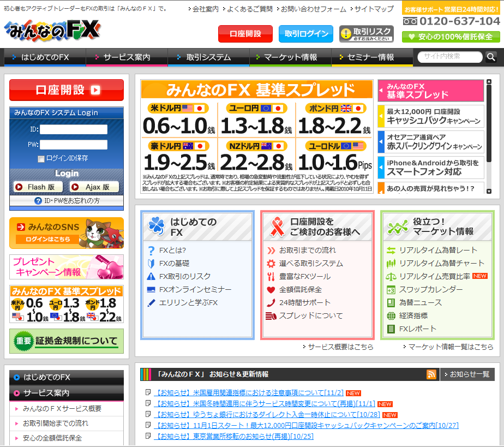
Task: Focus the サイト内検索 search box
Action: pyautogui.click(x=450, y=57)
